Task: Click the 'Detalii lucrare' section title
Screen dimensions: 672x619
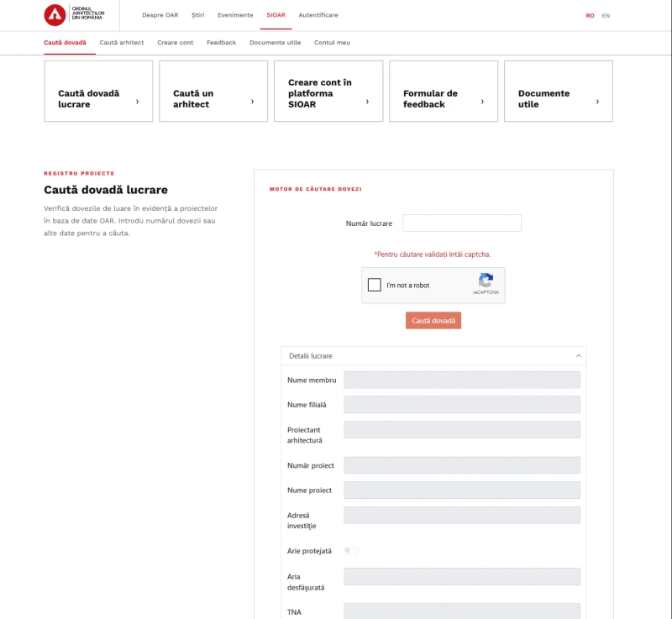Action: (311, 356)
